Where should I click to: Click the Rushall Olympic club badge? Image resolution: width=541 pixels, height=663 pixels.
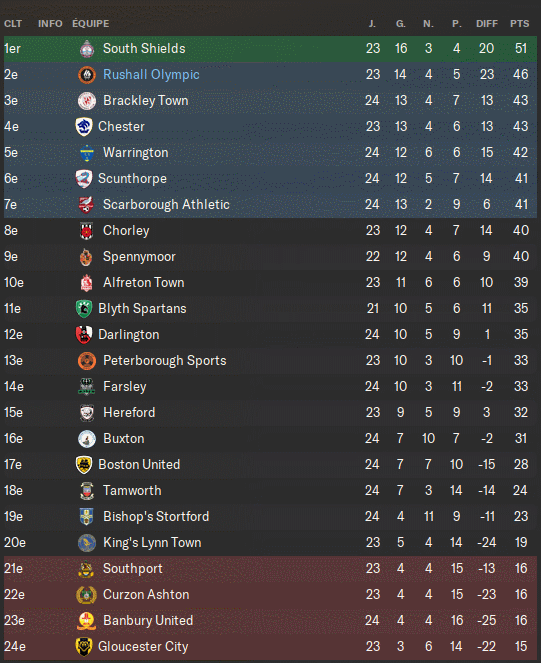coord(87,75)
